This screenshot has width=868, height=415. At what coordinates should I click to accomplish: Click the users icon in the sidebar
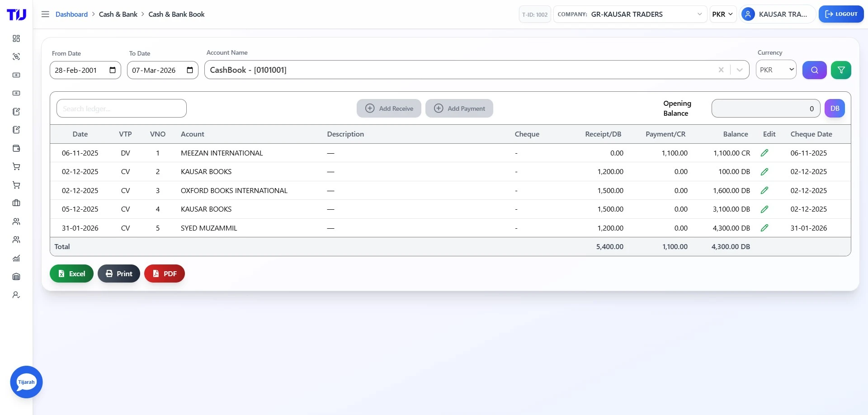[16, 222]
